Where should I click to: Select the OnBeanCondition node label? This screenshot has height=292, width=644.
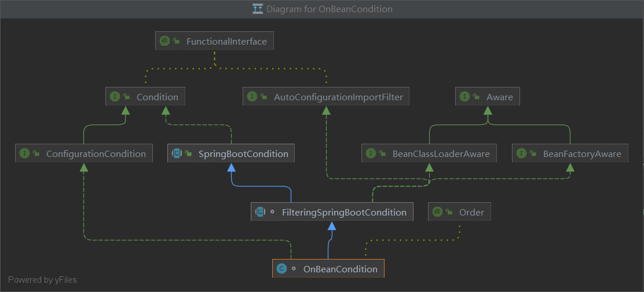pyautogui.click(x=340, y=269)
